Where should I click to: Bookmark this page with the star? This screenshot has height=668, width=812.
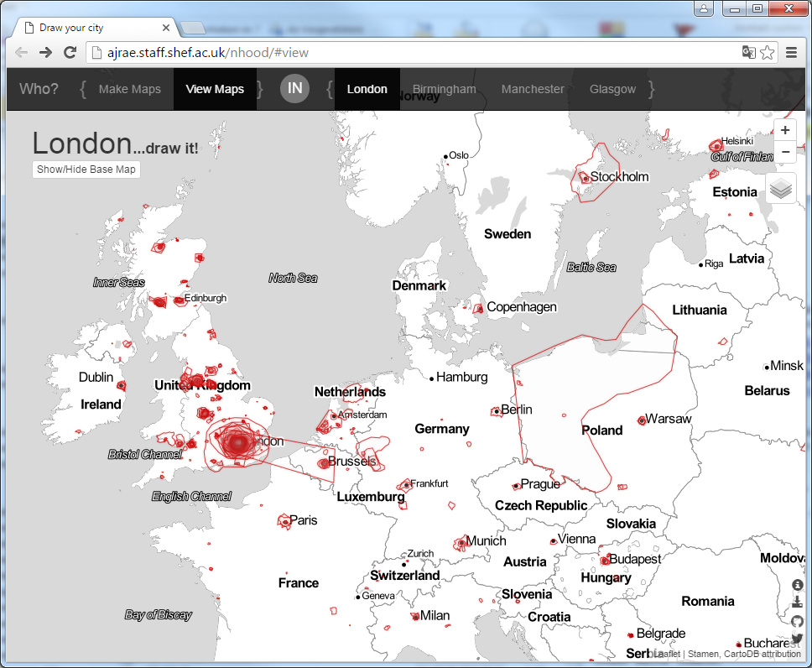click(x=767, y=52)
